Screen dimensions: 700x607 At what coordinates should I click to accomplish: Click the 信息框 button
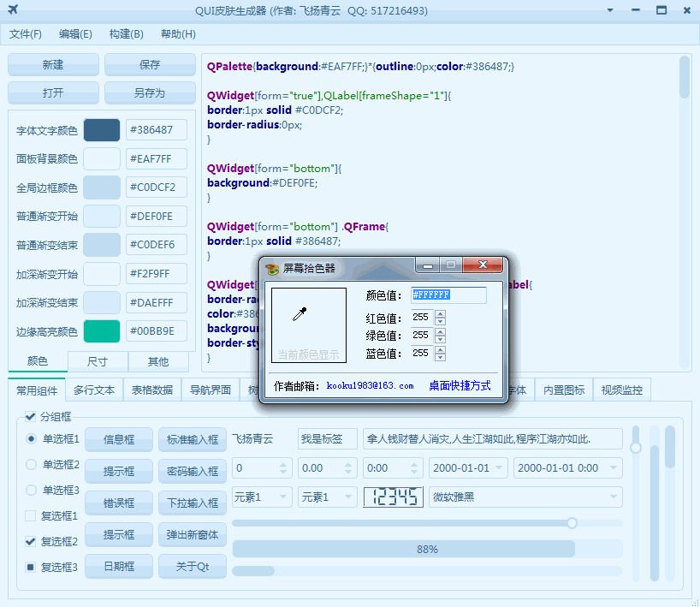pos(119,439)
